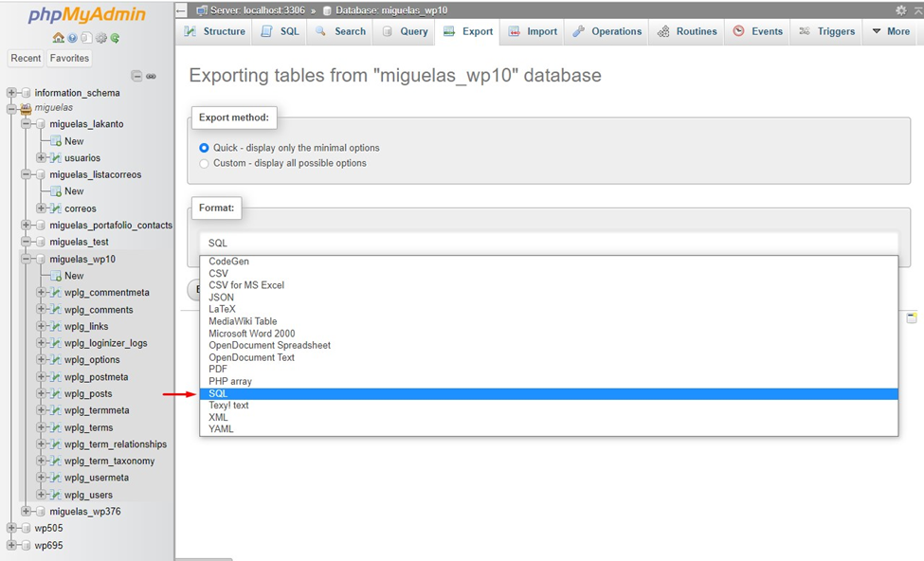Viewport: 924px width, 561px height.
Task: Collapse miguelas_listacorreos database node
Action: pyautogui.click(x=26, y=174)
